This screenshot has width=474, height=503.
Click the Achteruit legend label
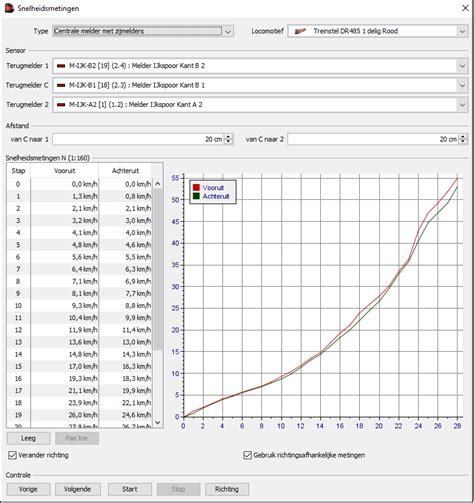click(216, 196)
